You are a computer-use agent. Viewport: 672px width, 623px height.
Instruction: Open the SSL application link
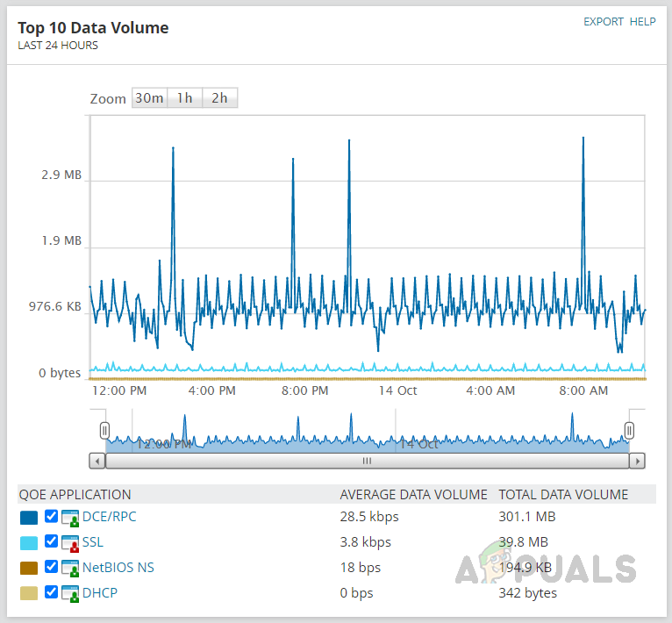coord(93,542)
